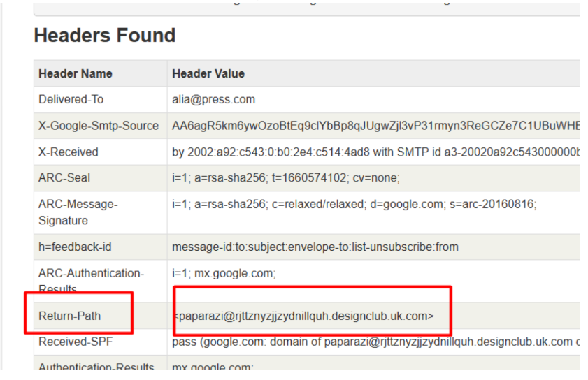This screenshot has width=588, height=380.
Task: Select the Header Name column header
Action: point(76,73)
